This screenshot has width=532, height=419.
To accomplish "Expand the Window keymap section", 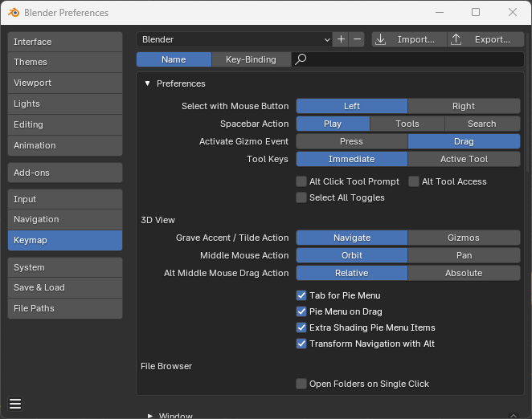I will click(150, 415).
